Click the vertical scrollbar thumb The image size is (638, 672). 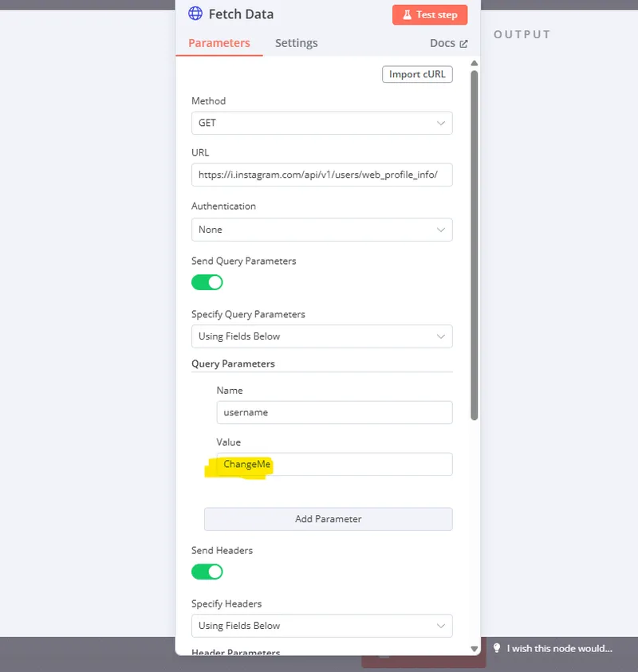tap(475, 239)
